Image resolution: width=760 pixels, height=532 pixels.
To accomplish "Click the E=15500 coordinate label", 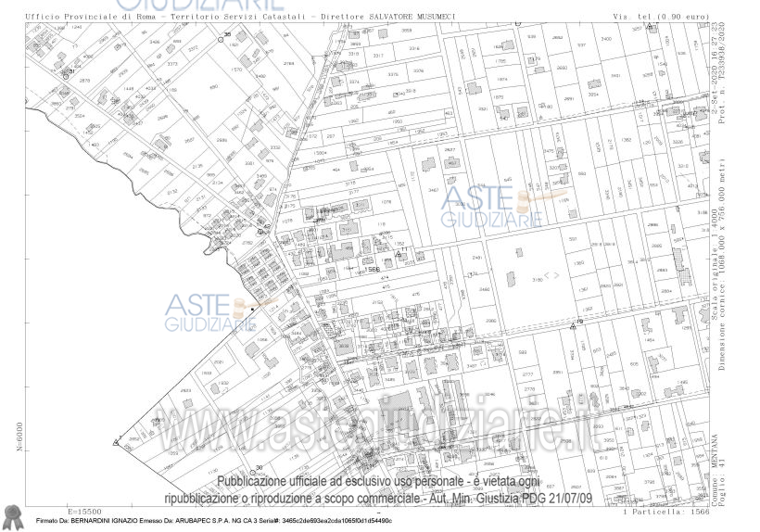I will tap(85, 511).
